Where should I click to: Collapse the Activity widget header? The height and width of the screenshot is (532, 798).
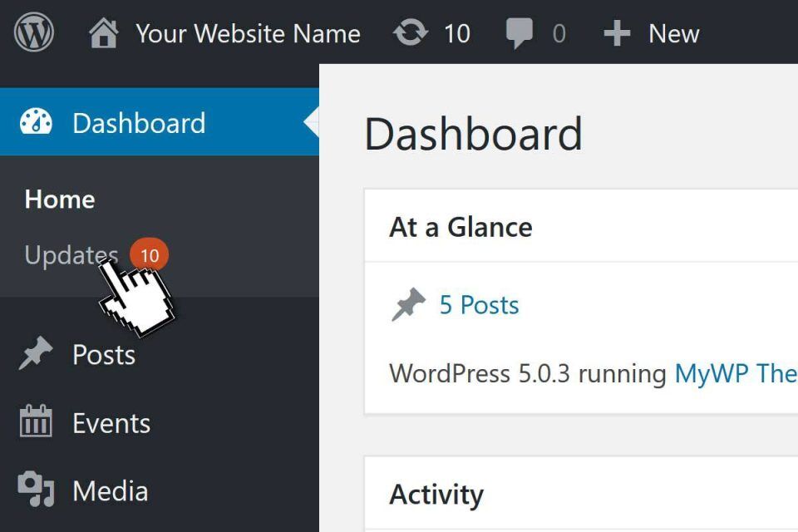coord(436,495)
